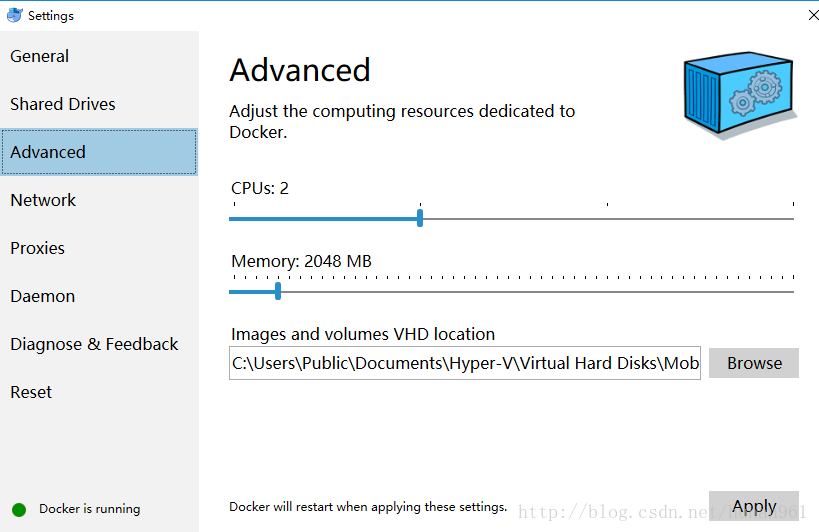Click the 'Docker is running' status text
819x532 pixels.
[x=90, y=509]
